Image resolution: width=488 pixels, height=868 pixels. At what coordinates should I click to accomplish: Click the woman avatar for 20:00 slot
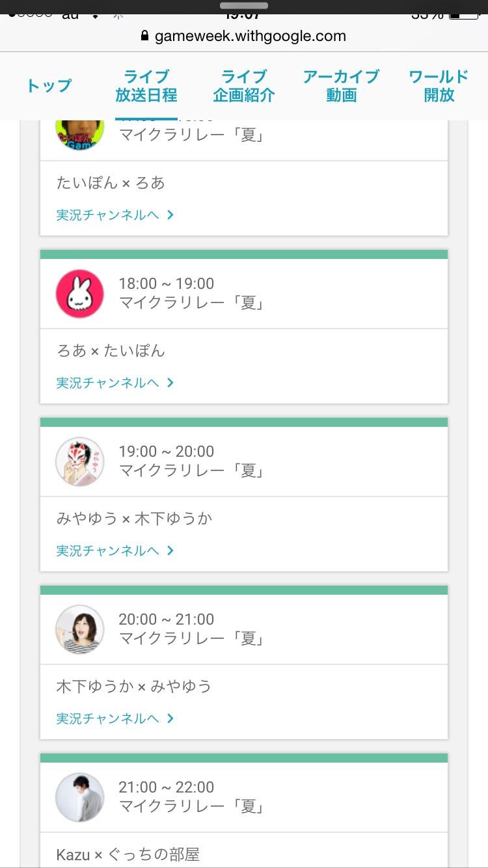coord(79,629)
